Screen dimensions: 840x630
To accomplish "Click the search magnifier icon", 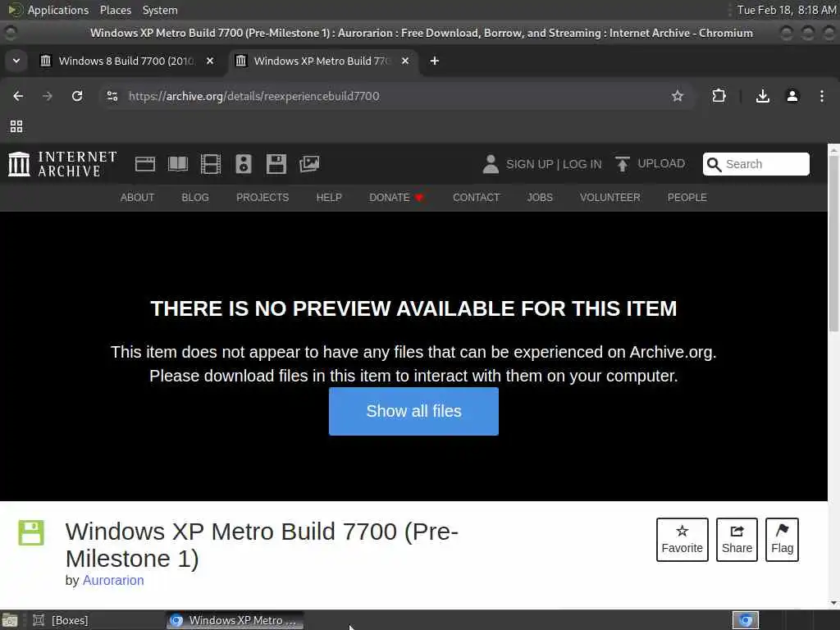I will coord(714,164).
